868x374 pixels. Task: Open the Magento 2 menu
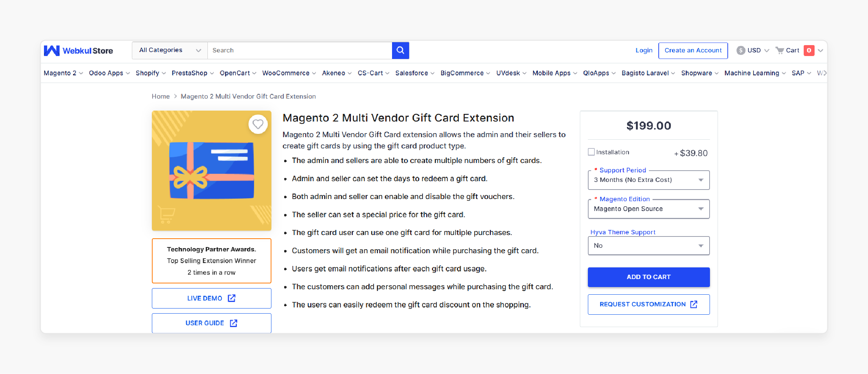click(x=63, y=73)
